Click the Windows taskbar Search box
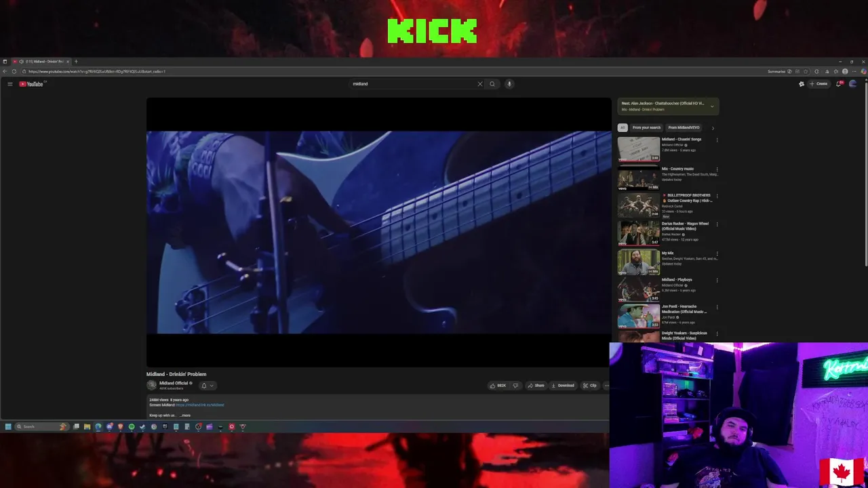868x488 pixels. 42,426
